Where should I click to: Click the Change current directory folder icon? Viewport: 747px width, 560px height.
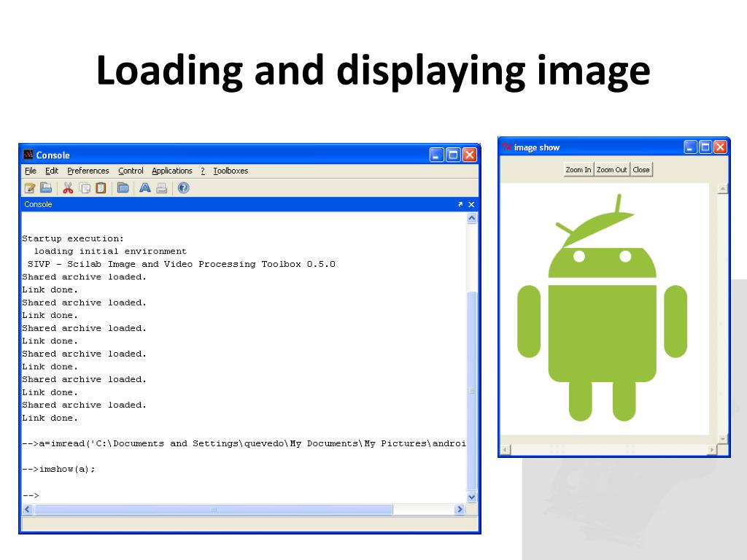(x=123, y=188)
